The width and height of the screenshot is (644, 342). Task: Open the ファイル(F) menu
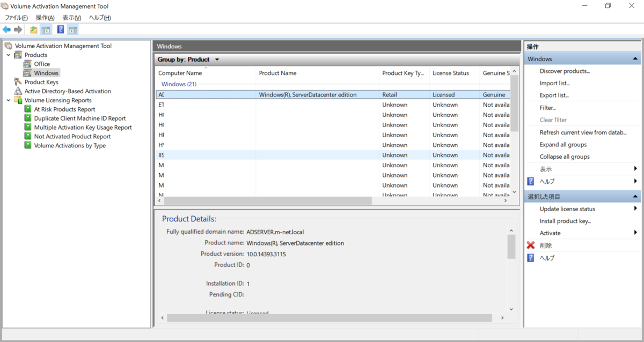coord(16,18)
